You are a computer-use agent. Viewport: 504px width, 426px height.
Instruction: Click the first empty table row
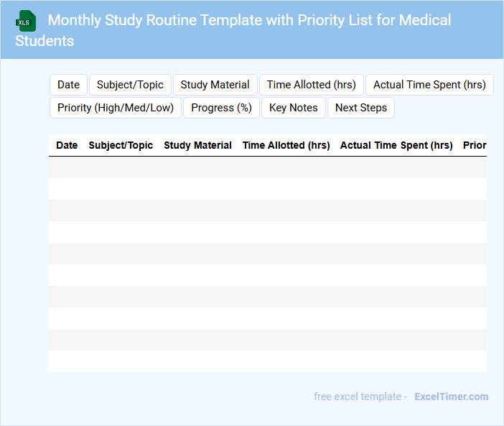267,167
